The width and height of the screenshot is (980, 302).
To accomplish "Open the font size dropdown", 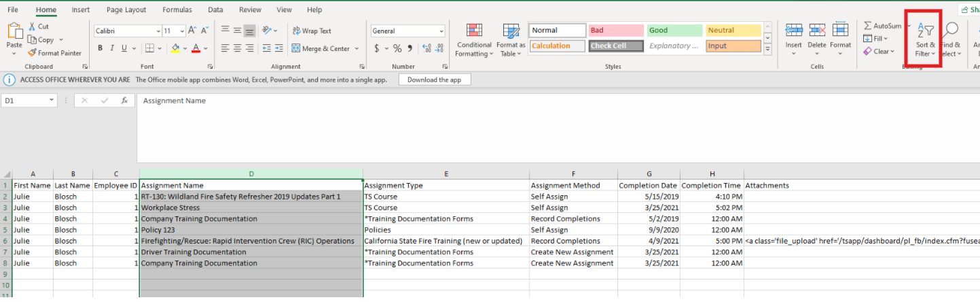I will 182,31.
